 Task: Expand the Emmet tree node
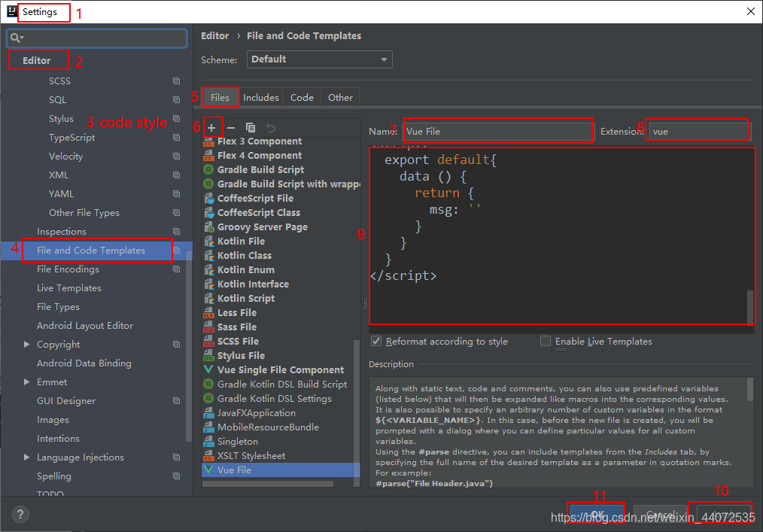pos(27,382)
